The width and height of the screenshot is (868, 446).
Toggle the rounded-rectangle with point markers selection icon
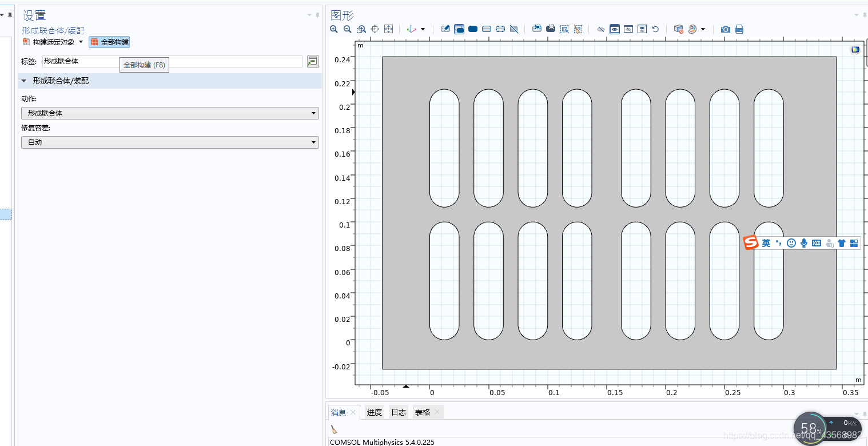click(500, 29)
